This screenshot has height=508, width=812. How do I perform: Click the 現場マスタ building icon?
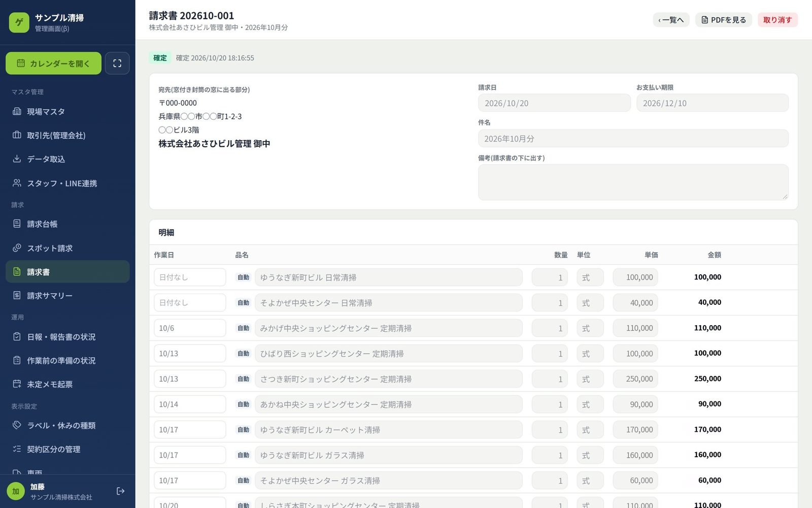coord(17,111)
